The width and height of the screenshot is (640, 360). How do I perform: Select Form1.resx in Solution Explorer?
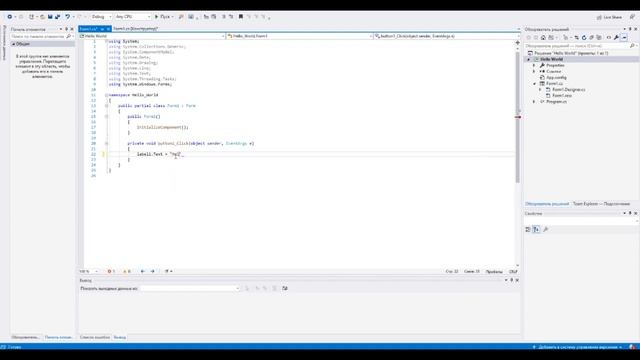click(x=558, y=96)
